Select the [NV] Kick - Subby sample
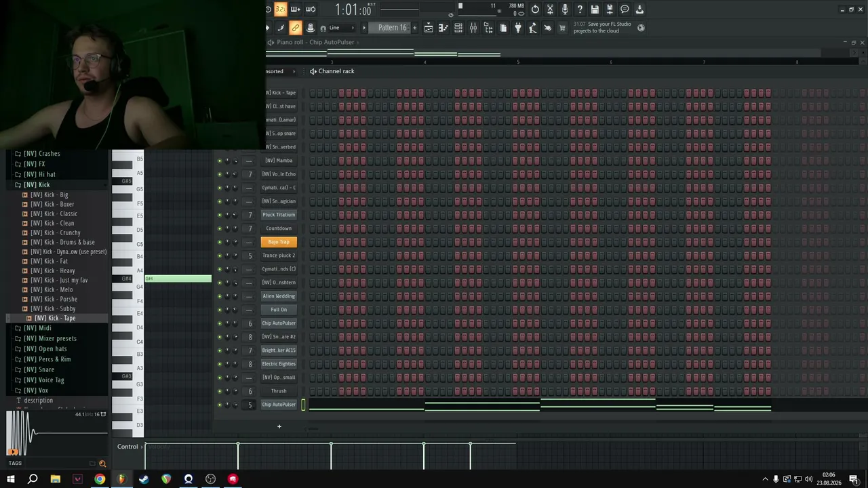 point(53,308)
